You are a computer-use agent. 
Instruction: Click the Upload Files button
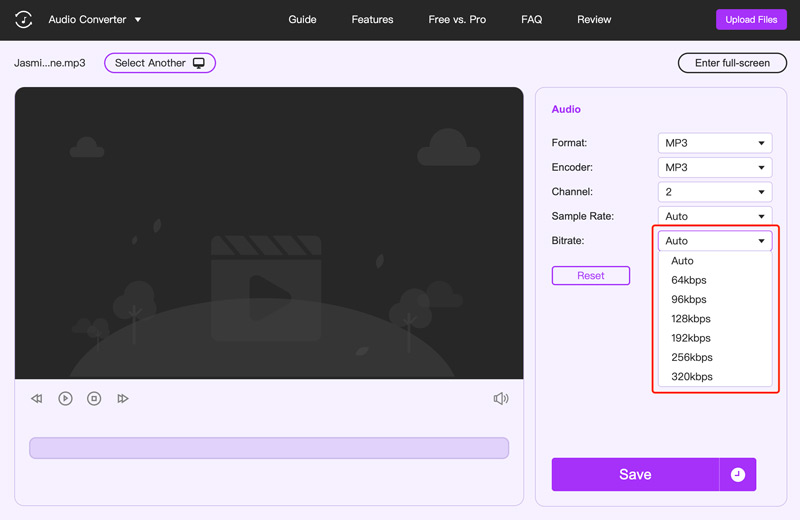coord(751,20)
